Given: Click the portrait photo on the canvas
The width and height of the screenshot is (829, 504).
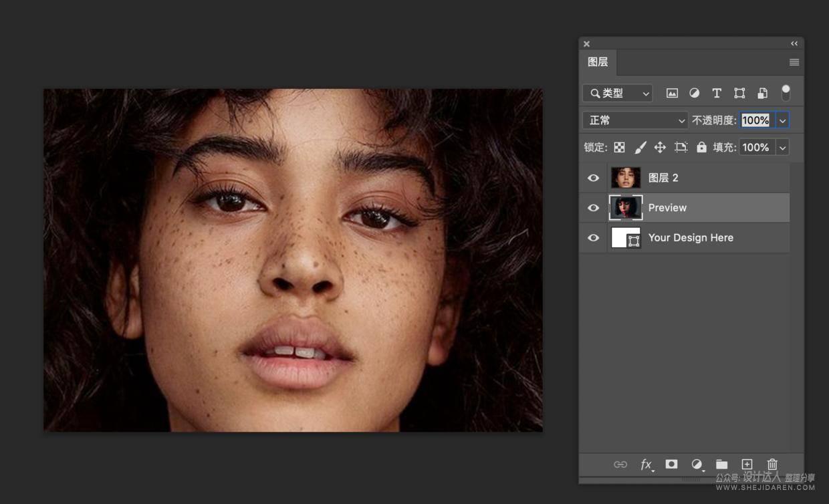Looking at the screenshot, I should pos(293,260).
